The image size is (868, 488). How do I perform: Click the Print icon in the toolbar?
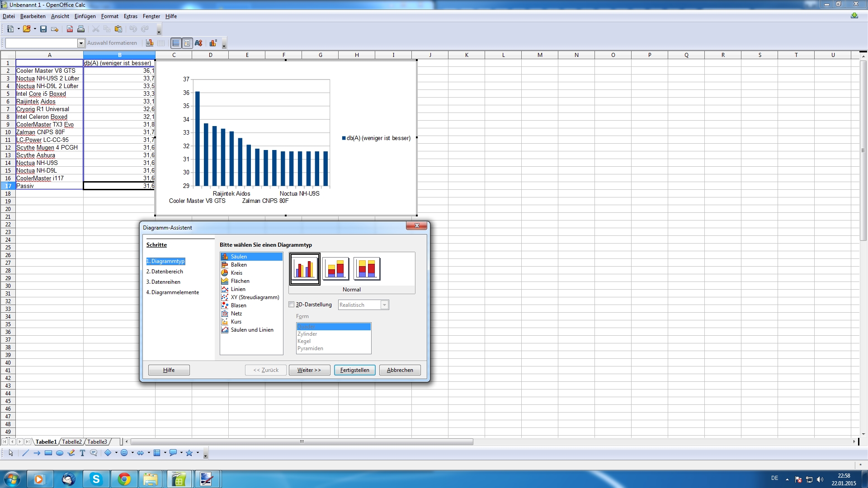[81, 29]
